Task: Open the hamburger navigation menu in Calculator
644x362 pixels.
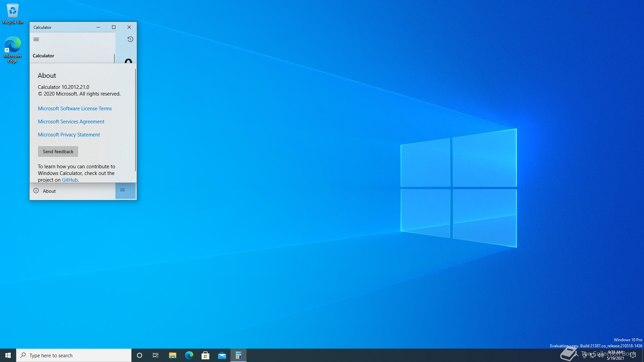Action: pos(36,40)
